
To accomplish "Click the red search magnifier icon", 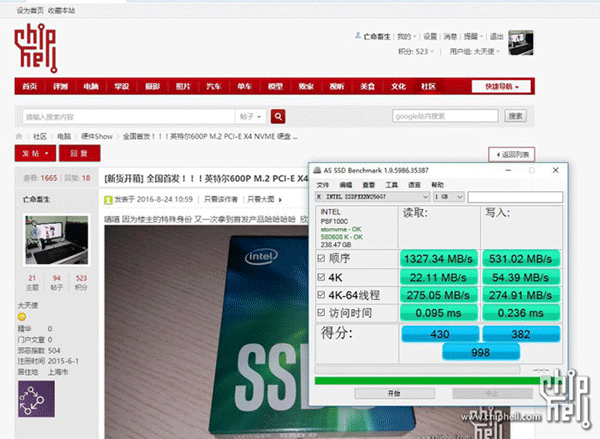I will [278, 116].
